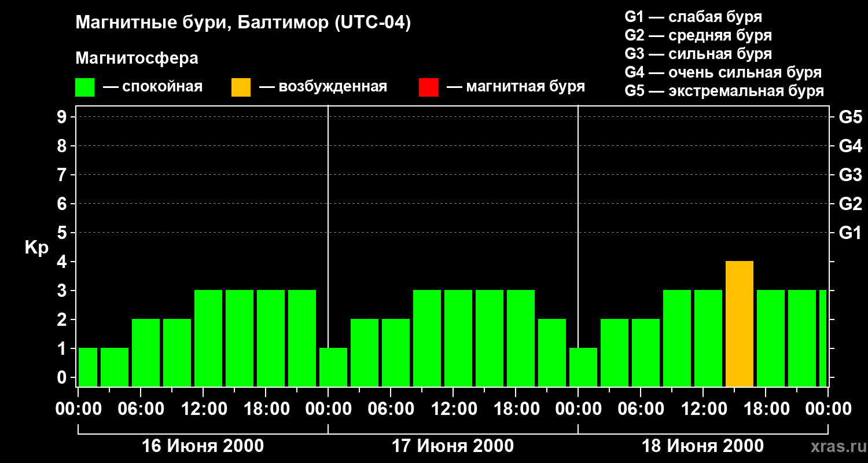Click the 18:00 time label under 17 June
The image size is (868, 463).
516,409
